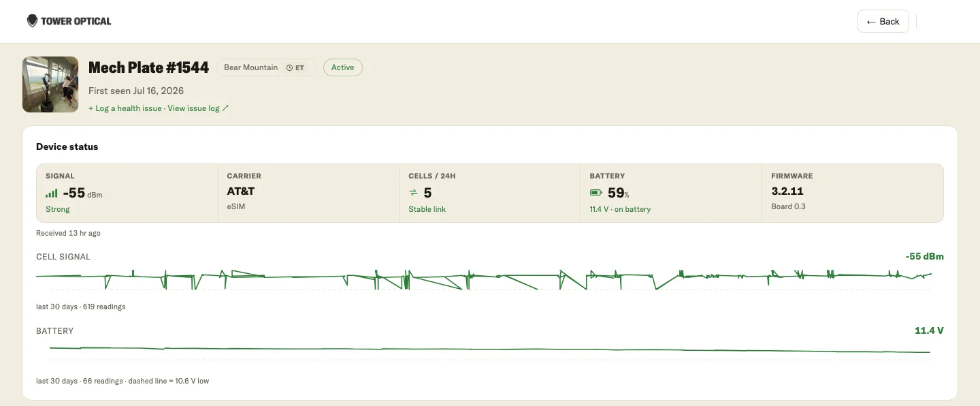Screen dimensions: 980x406
Task: Select the Bear Mountain location chip
Action: (x=265, y=67)
